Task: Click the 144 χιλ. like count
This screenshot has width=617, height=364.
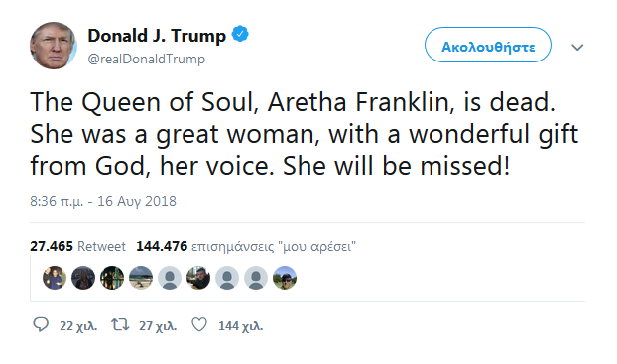Action: coord(240,326)
